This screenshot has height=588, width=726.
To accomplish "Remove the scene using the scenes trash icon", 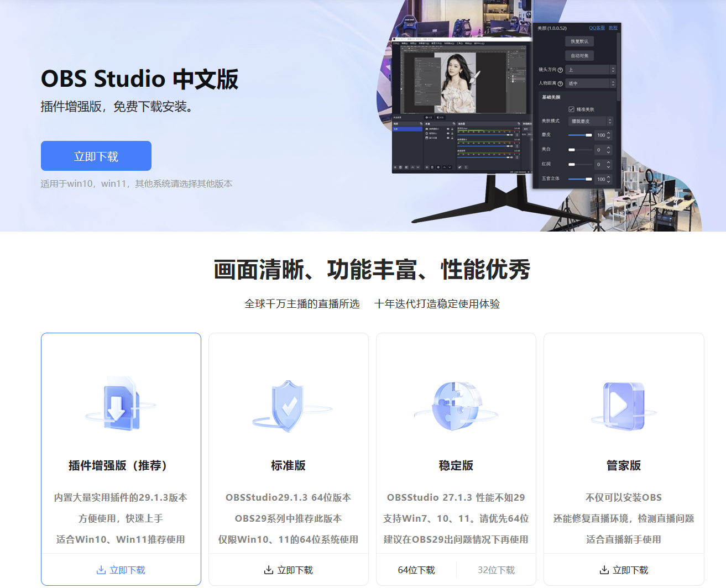I will click(400, 167).
